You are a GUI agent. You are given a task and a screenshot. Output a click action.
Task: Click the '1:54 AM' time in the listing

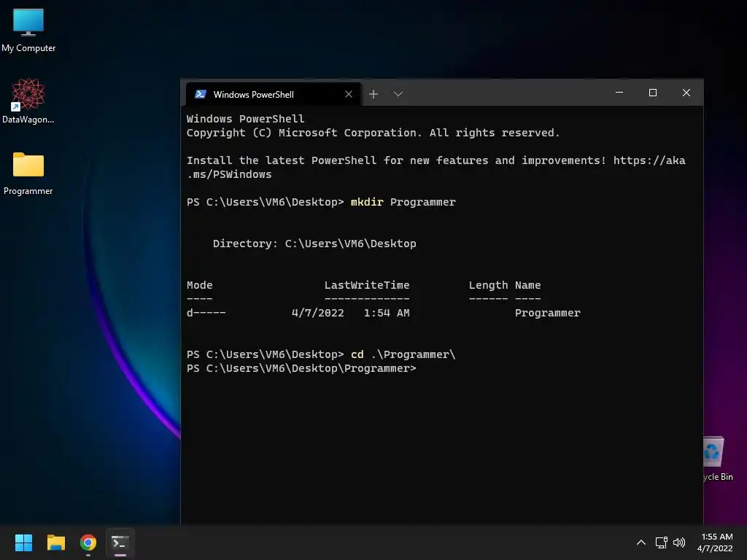click(387, 313)
